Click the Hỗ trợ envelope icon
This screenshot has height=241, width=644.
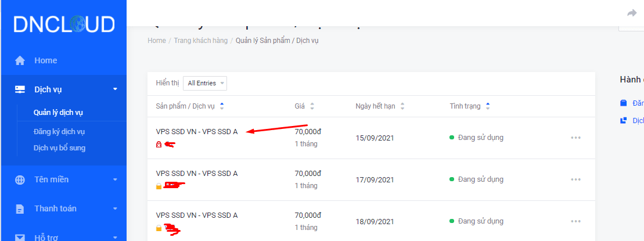click(x=20, y=237)
